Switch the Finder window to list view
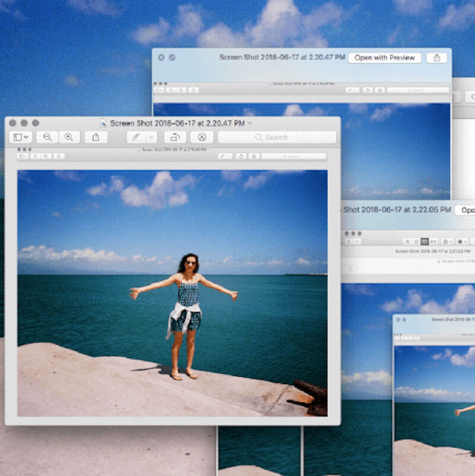Screen dimensions: 475x476 tap(416, 241)
